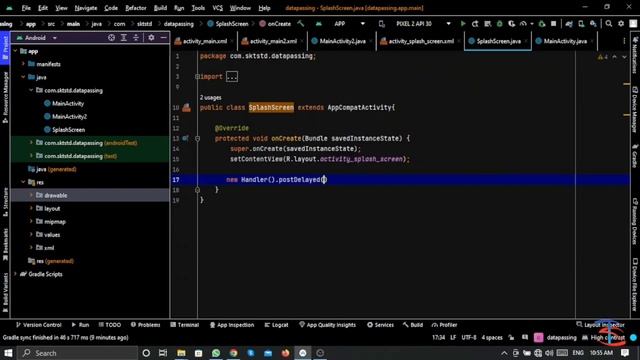Open the VCS menu

(218, 8)
